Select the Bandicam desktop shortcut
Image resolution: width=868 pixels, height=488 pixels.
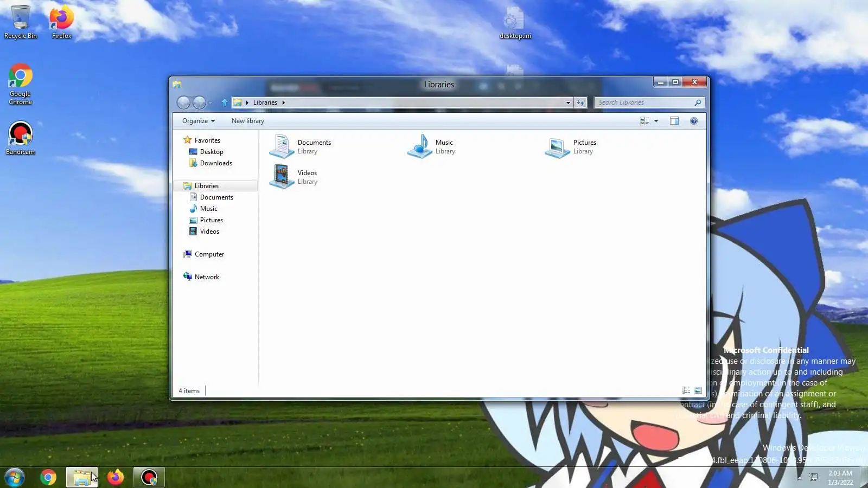(x=21, y=138)
